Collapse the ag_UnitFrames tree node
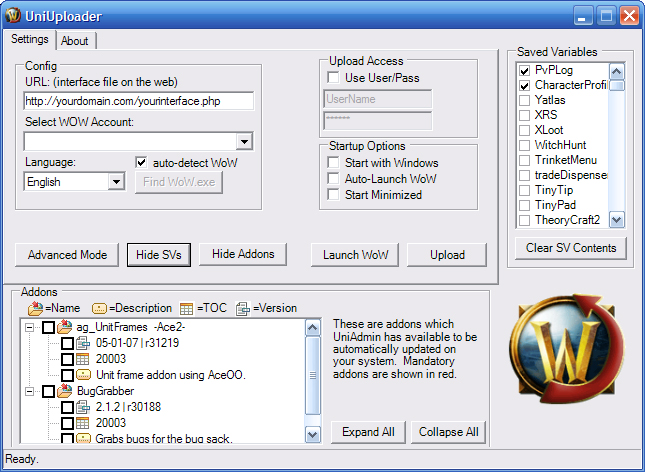645x472 pixels. point(30,328)
